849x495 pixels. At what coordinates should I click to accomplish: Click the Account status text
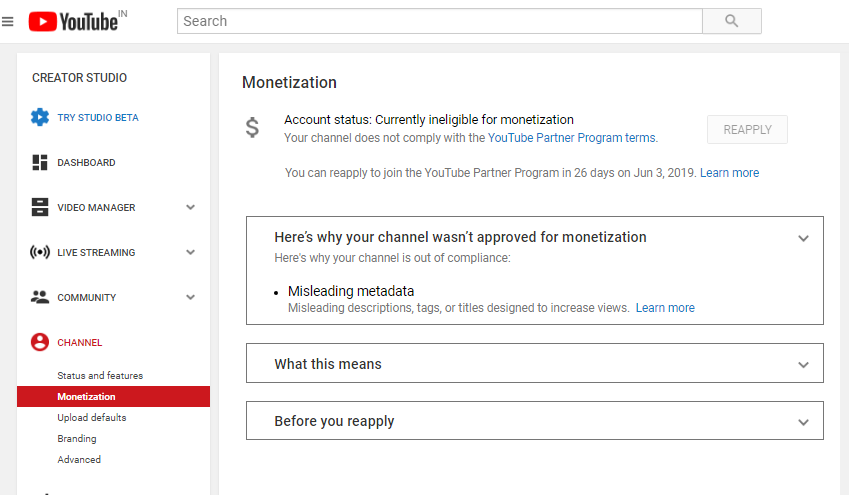pyautogui.click(x=429, y=120)
